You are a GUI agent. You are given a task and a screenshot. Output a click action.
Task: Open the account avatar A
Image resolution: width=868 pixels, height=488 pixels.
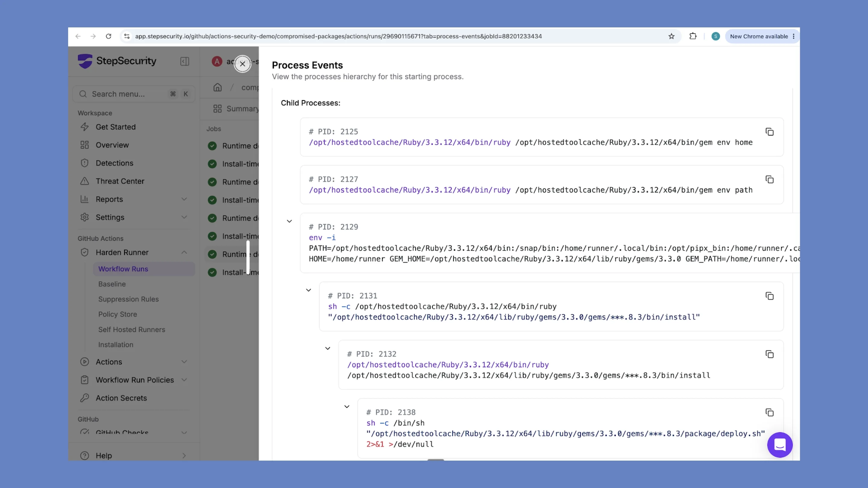pos(217,61)
